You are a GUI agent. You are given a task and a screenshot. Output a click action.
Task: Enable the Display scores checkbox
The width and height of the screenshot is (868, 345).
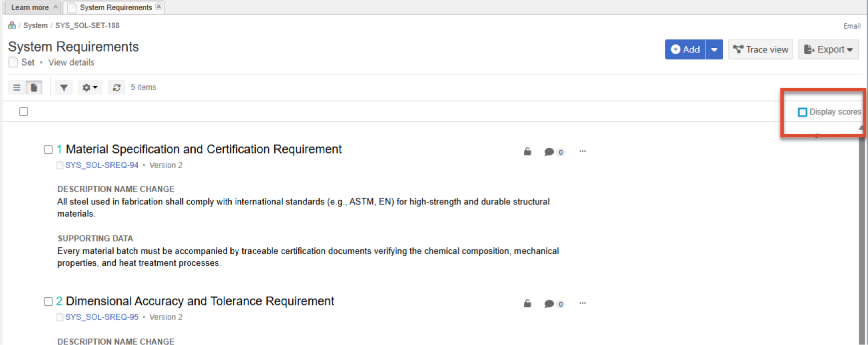coord(803,112)
